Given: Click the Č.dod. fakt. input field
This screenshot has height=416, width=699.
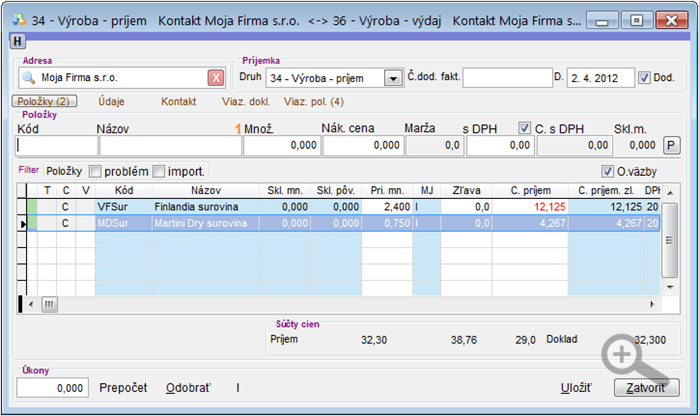Looking at the screenshot, I should [x=507, y=78].
